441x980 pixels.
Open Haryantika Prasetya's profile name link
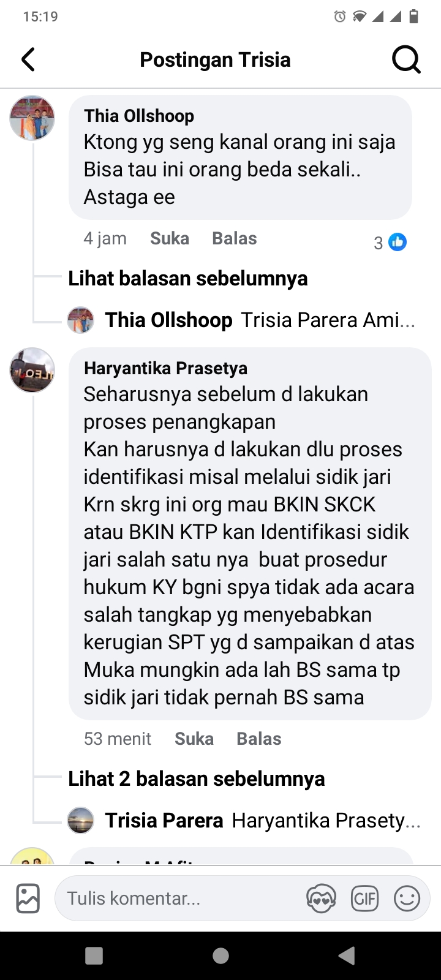[x=166, y=368]
